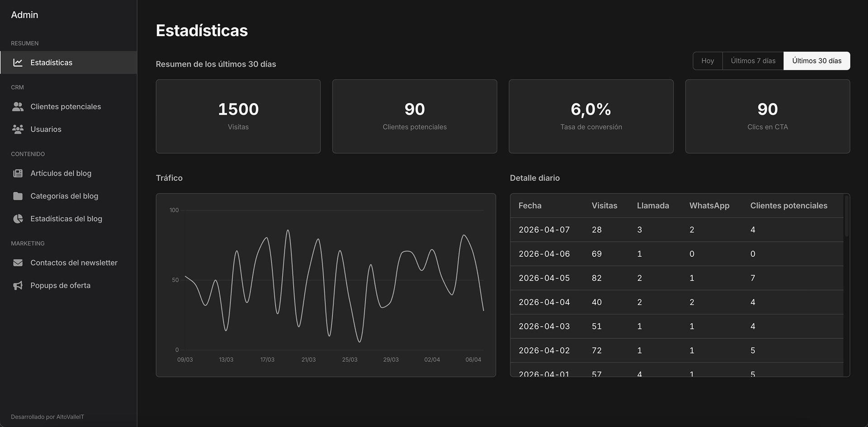Screen dimensions: 868x427
Task: Click the Admin title in sidebar
Action: pos(24,15)
